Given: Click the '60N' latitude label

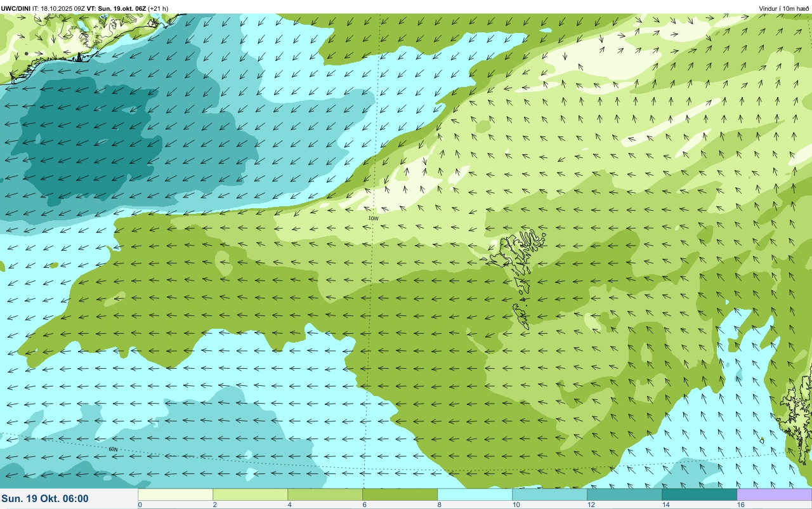Looking at the screenshot, I should click(113, 449).
